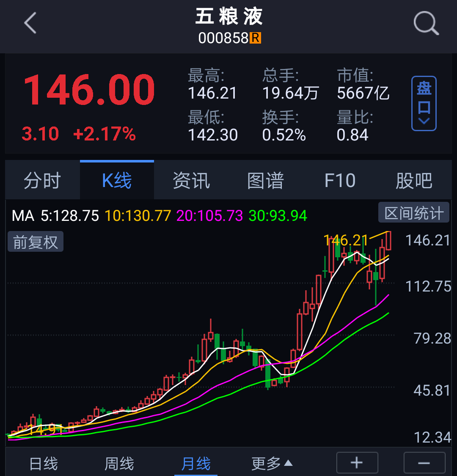Screen dimensions: 457x476
Task: Tap the MA indicator label
Action: pyautogui.click(x=23, y=216)
